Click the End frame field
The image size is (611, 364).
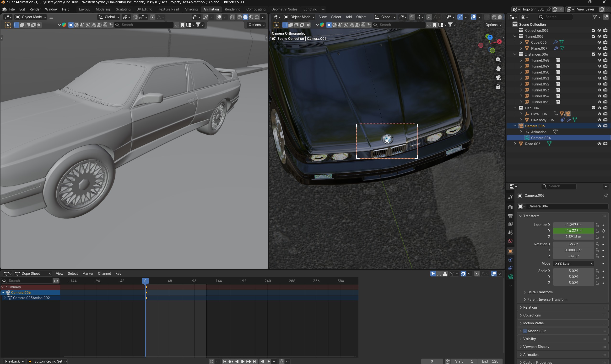coord(490,362)
